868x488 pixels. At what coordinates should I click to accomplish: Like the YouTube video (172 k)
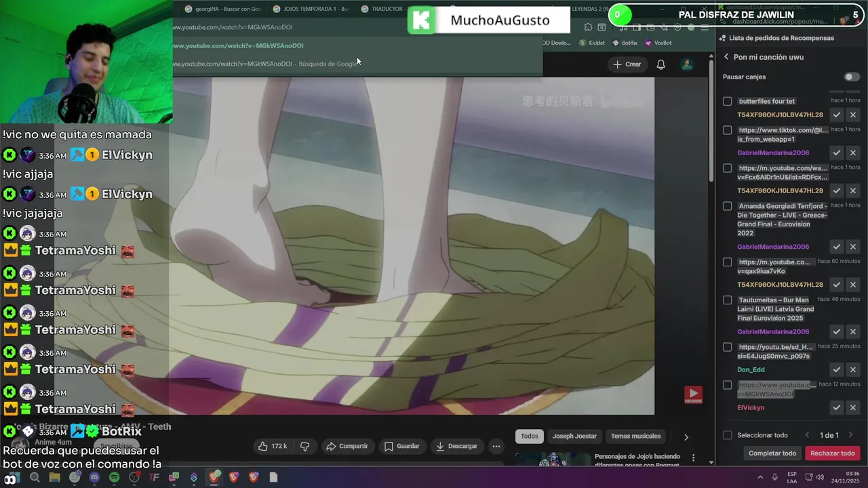click(272, 446)
